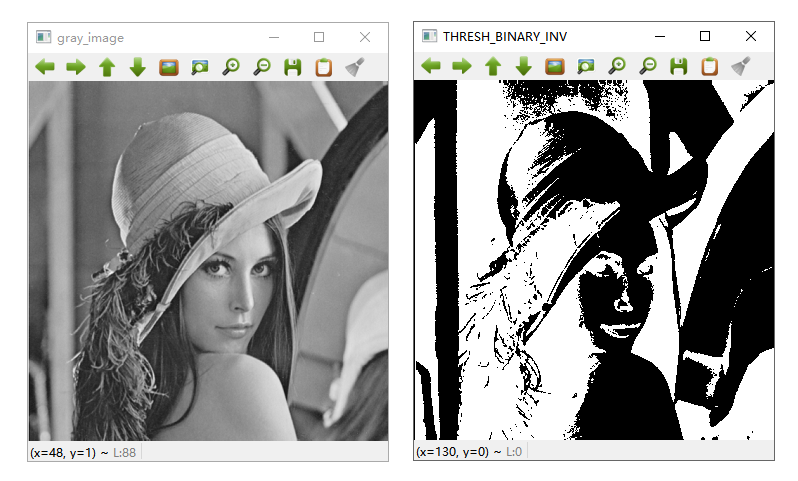Zoom in on THRESH_BINARY_INV window

pyautogui.click(x=617, y=66)
